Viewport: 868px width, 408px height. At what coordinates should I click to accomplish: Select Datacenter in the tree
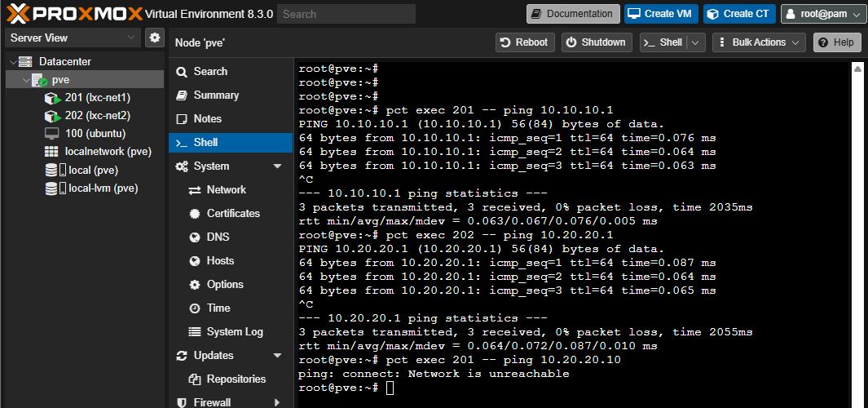pyautogui.click(x=64, y=62)
